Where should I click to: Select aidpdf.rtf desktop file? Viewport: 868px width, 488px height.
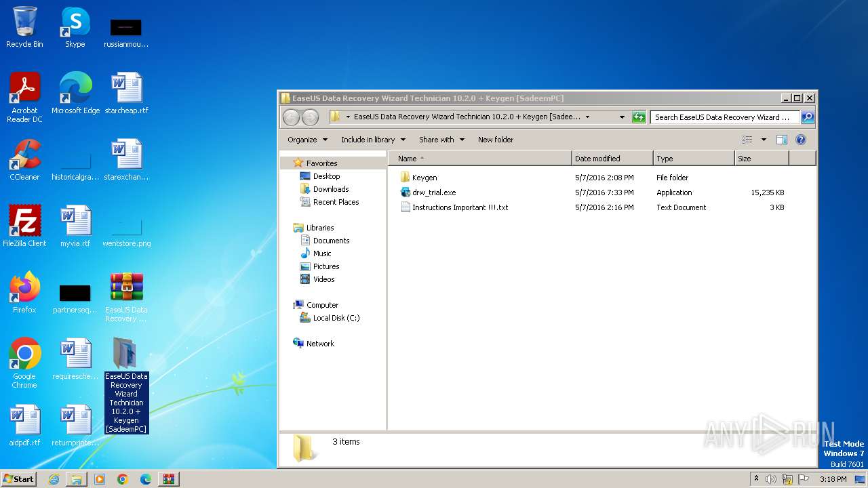24,426
